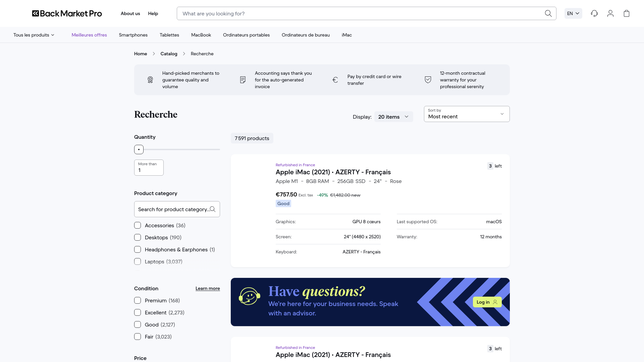The image size is (644, 362).
Task: Click the product category search magnifier icon
Action: pyautogui.click(x=212, y=209)
